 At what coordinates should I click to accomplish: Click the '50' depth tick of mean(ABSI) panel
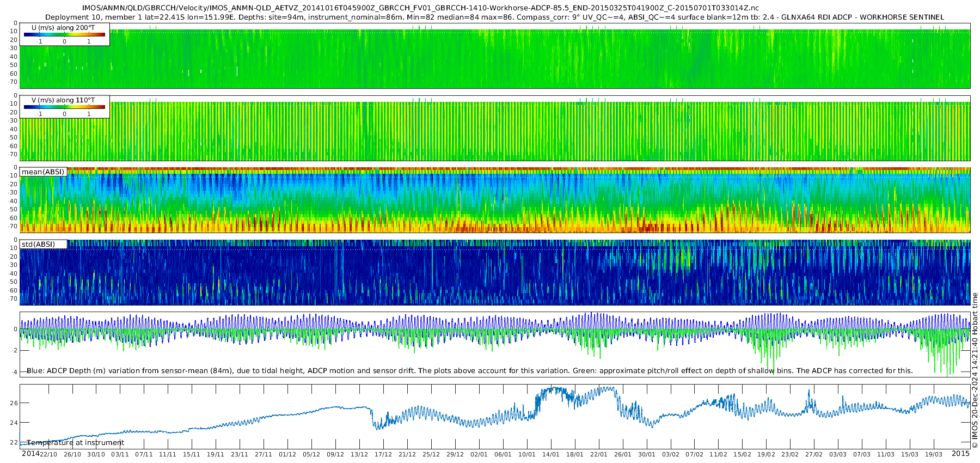14,210
